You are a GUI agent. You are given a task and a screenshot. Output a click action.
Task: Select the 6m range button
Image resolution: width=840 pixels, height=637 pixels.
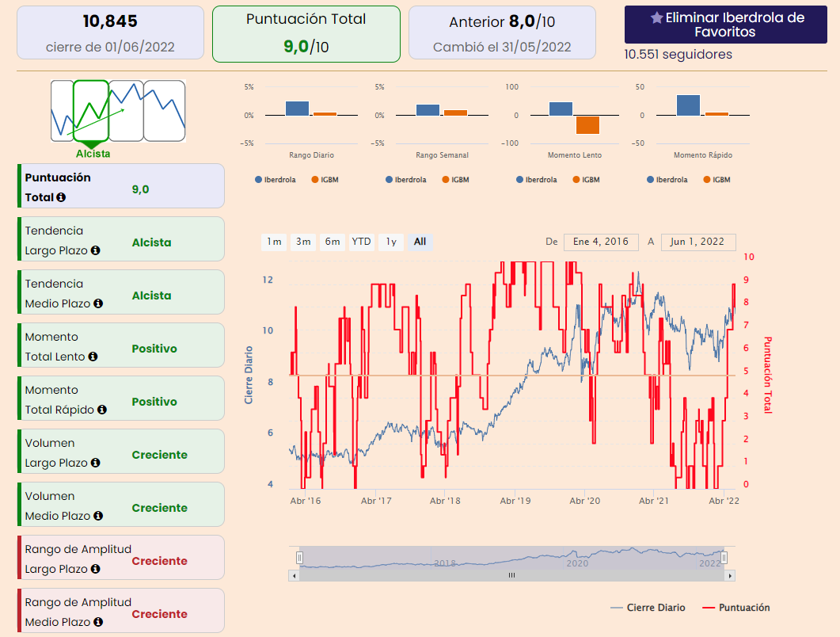pos(333,242)
